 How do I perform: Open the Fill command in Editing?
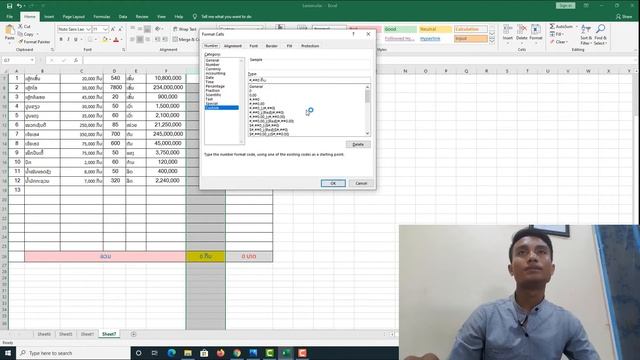[x=557, y=34]
